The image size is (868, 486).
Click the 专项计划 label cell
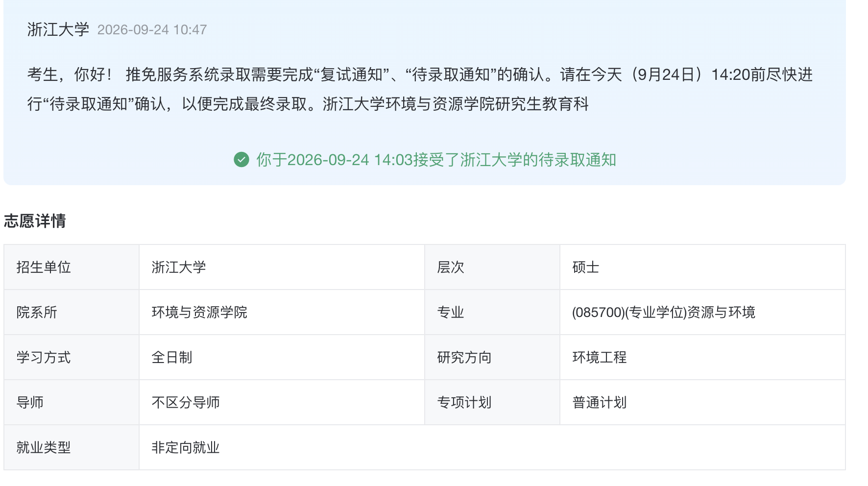[492, 402]
